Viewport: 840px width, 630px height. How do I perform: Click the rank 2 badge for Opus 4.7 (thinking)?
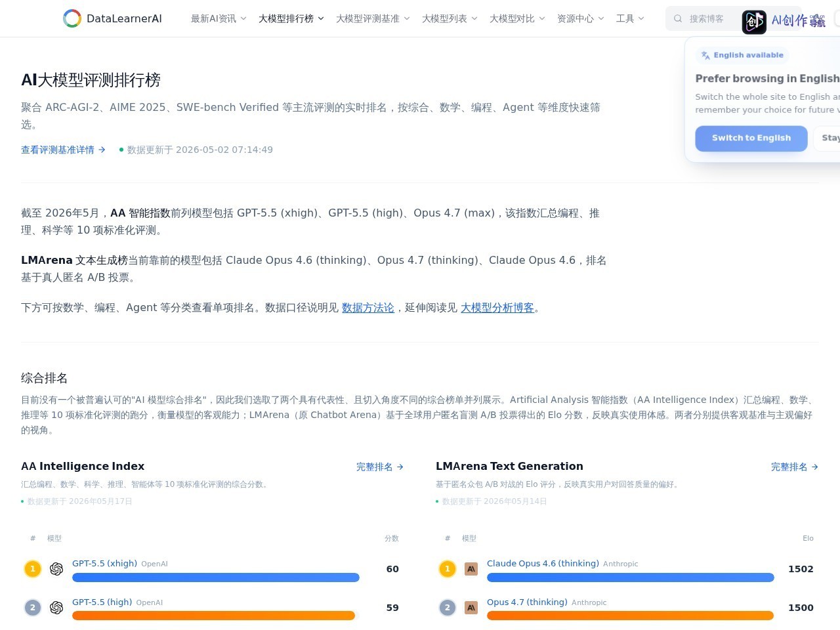[x=448, y=608]
